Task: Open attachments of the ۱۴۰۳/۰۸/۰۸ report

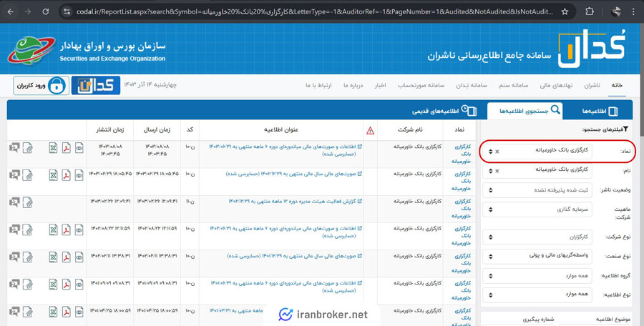Action: click(27, 148)
